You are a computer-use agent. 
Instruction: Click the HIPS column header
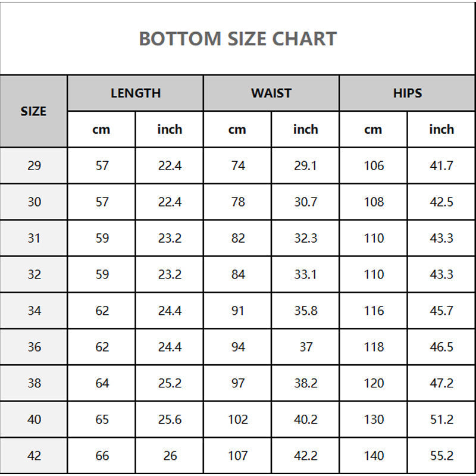408,93
